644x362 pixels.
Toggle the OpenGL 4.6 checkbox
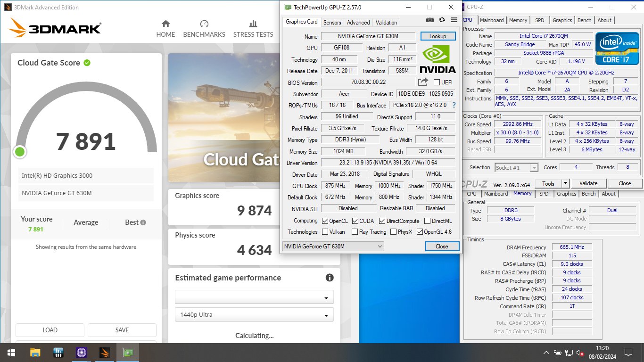(420, 232)
